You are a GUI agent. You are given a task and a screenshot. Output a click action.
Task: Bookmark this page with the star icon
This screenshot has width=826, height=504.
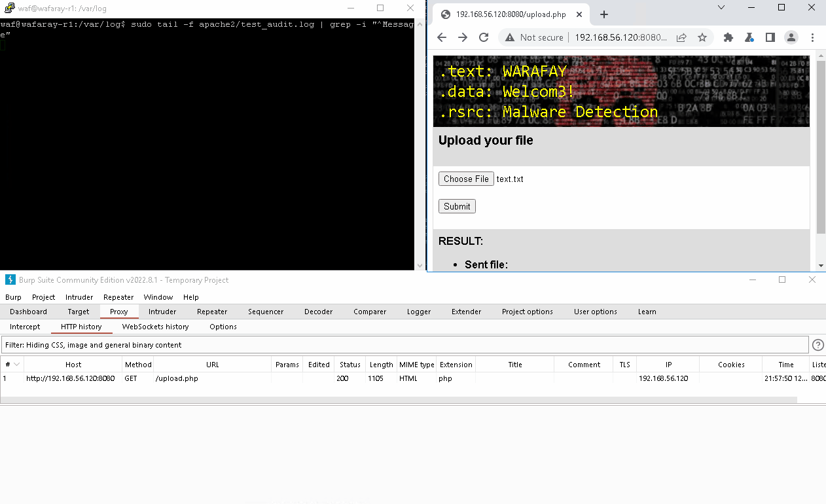pos(702,37)
